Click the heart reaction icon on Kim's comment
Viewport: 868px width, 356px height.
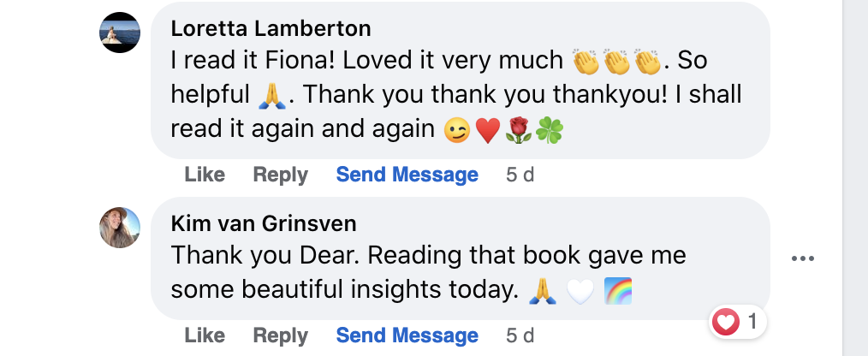726,323
